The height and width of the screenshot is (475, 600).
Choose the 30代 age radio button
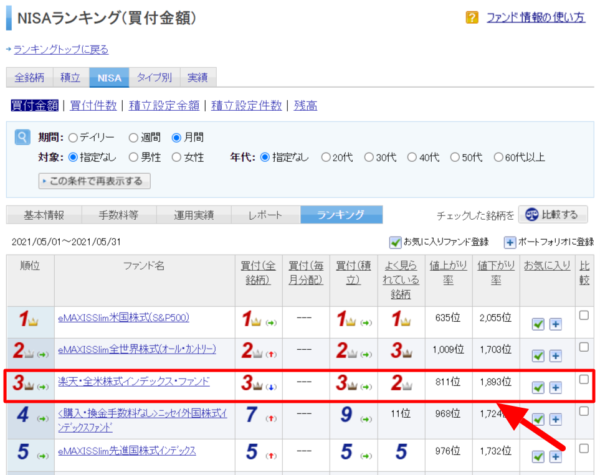pos(369,157)
